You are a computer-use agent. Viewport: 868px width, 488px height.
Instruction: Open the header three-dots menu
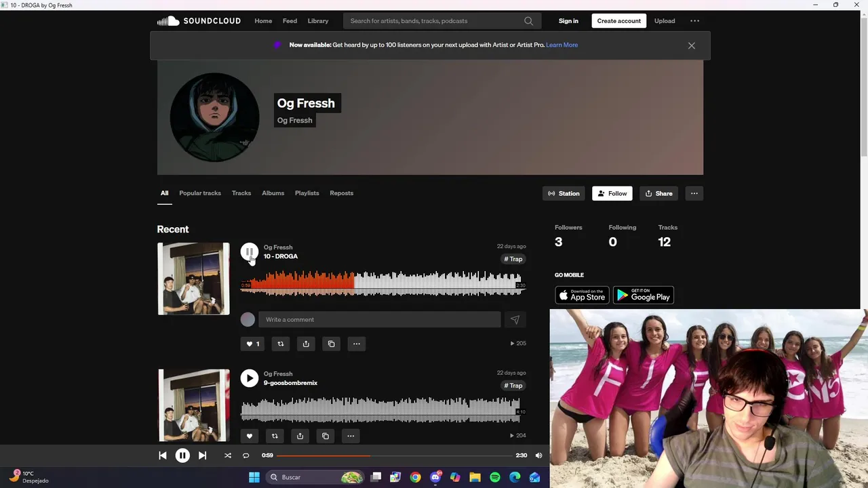point(694,21)
